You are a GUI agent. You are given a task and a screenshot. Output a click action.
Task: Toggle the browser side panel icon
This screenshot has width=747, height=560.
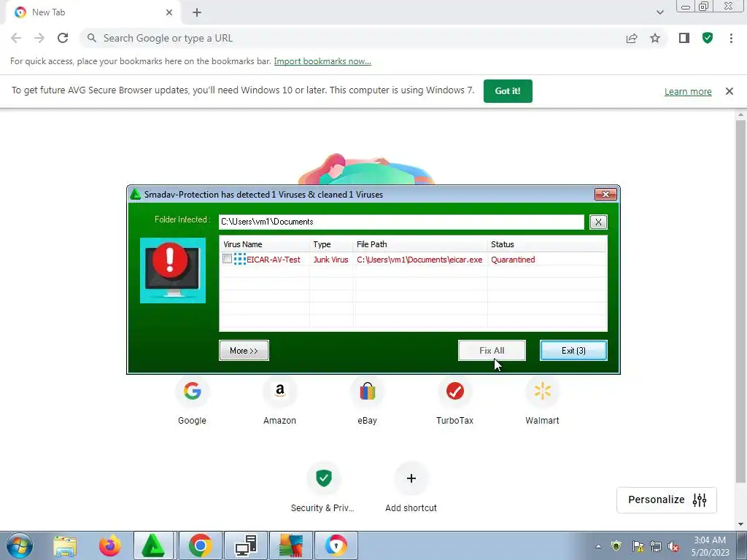coord(684,38)
